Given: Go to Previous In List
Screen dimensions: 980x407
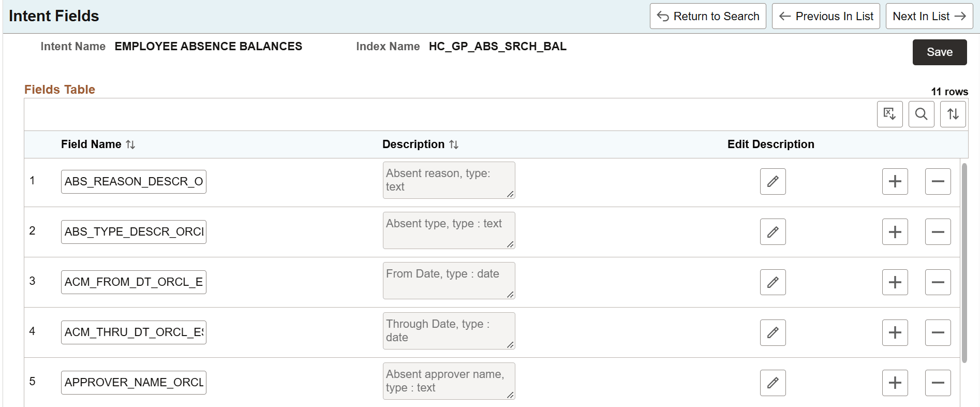Looking at the screenshot, I should point(826,16).
